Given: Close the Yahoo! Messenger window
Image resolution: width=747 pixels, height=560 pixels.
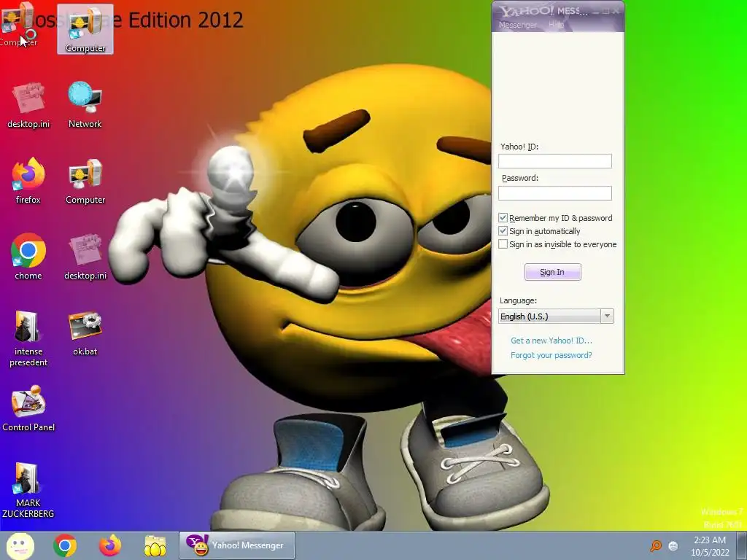Looking at the screenshot, I should pos(616,11).
